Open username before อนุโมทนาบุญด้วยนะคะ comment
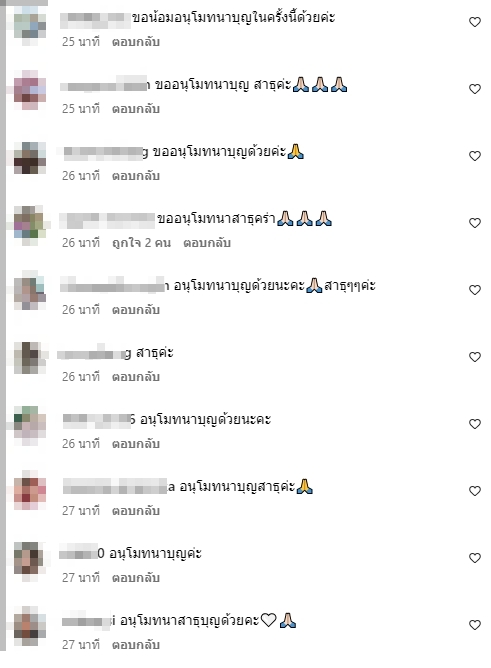Viewport: 491px width, 668px height. click(x=98, y=420)
